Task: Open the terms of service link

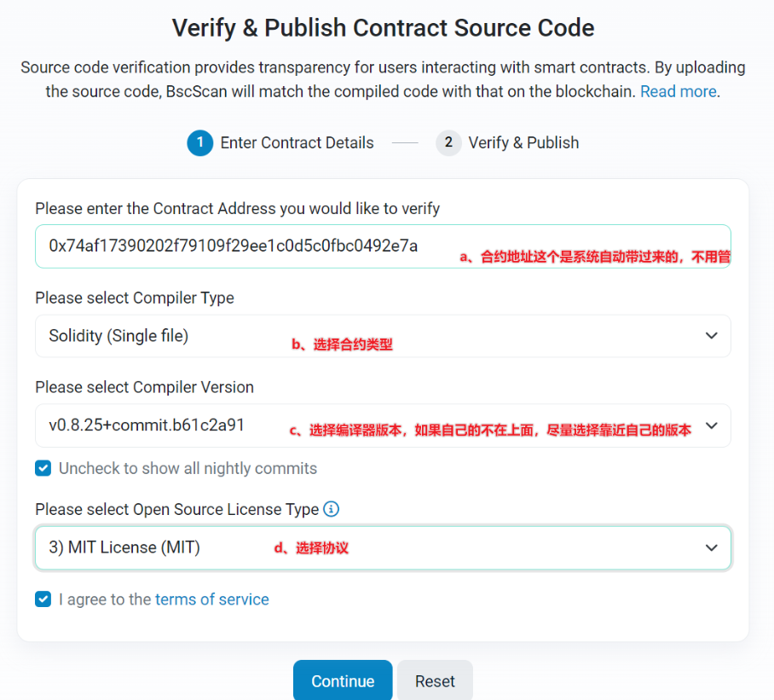Action: click(211, 599)
